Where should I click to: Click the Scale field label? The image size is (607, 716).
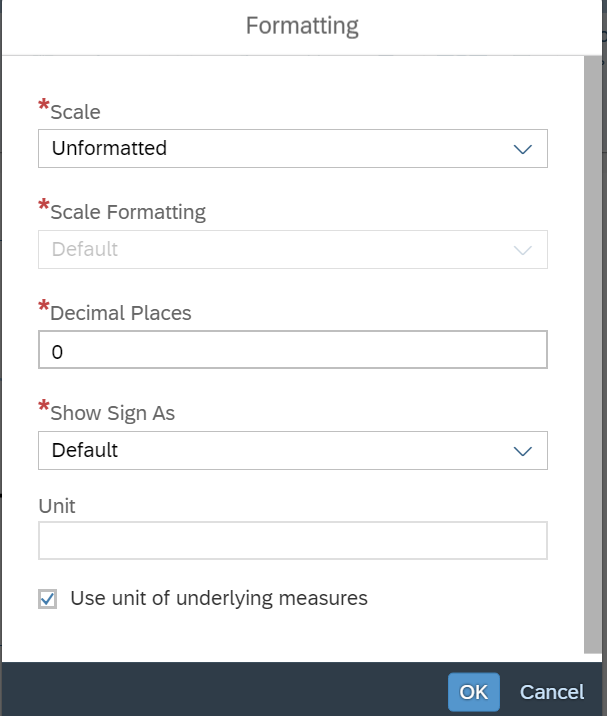tap(75, 112)
